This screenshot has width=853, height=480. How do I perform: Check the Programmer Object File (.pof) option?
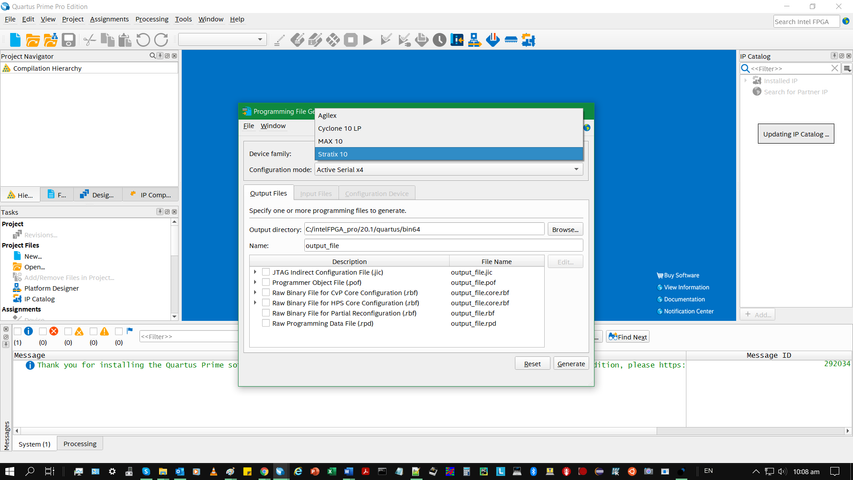tap(266, 283)
